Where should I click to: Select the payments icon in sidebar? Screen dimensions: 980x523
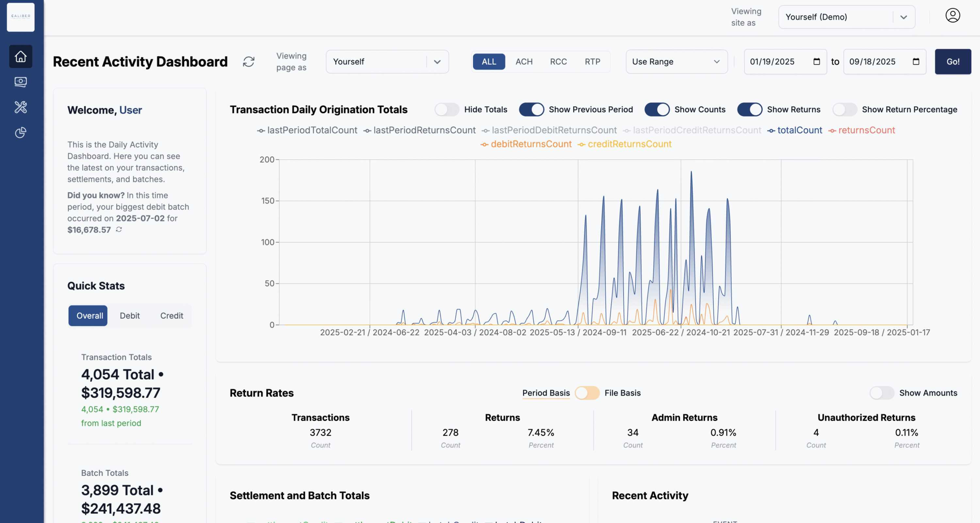point(20,82)
